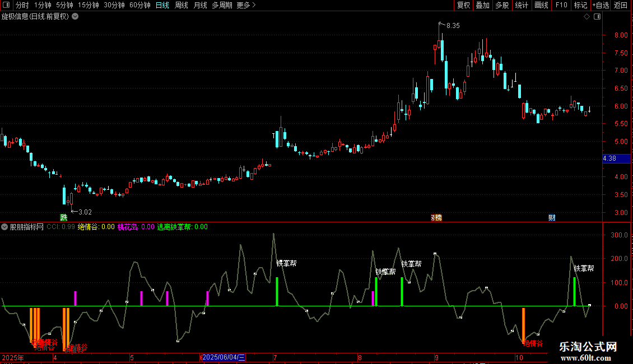Viewport: 633px width, 364px height.
Task: Click the split-panel icon in chart header
Action: coord(597,17)
